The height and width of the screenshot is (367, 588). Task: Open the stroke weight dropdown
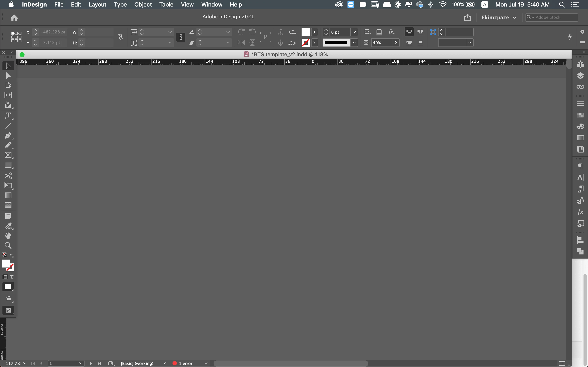tap(354, 32)
